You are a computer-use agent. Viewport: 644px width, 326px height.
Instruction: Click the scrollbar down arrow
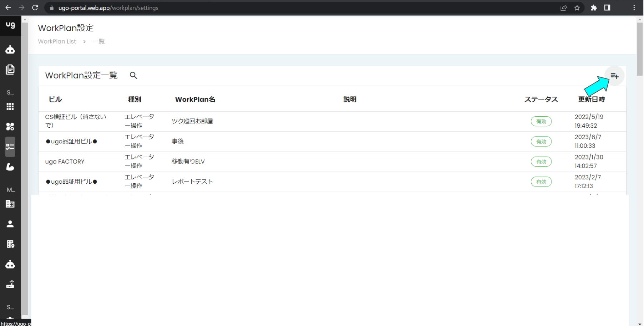click(640, 324)
